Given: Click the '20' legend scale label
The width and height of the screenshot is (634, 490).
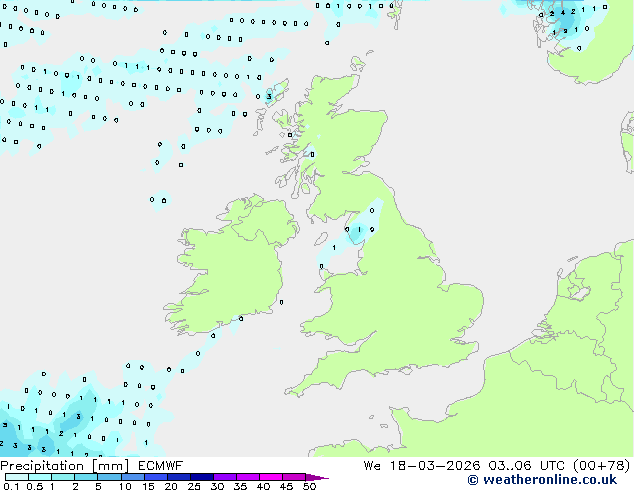Looking at the screenshot, I should point(171,486).
